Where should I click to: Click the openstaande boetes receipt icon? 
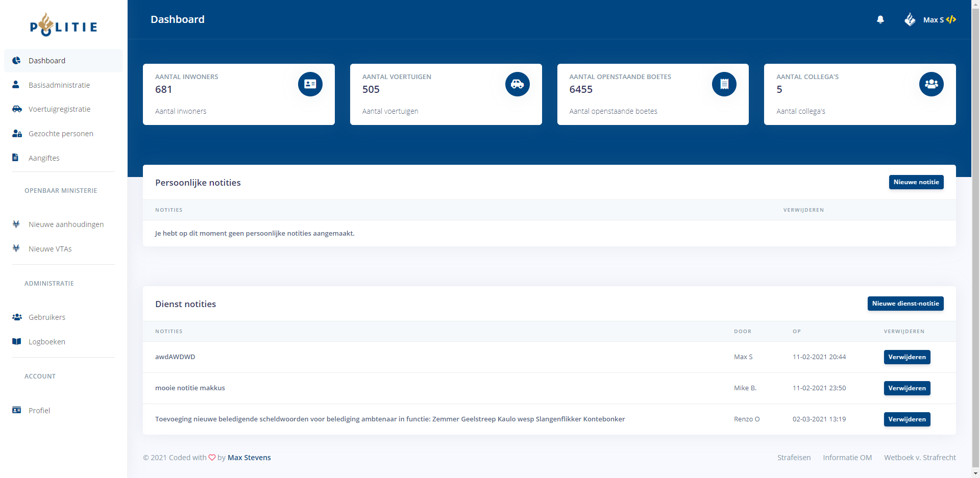click(724, 84)
